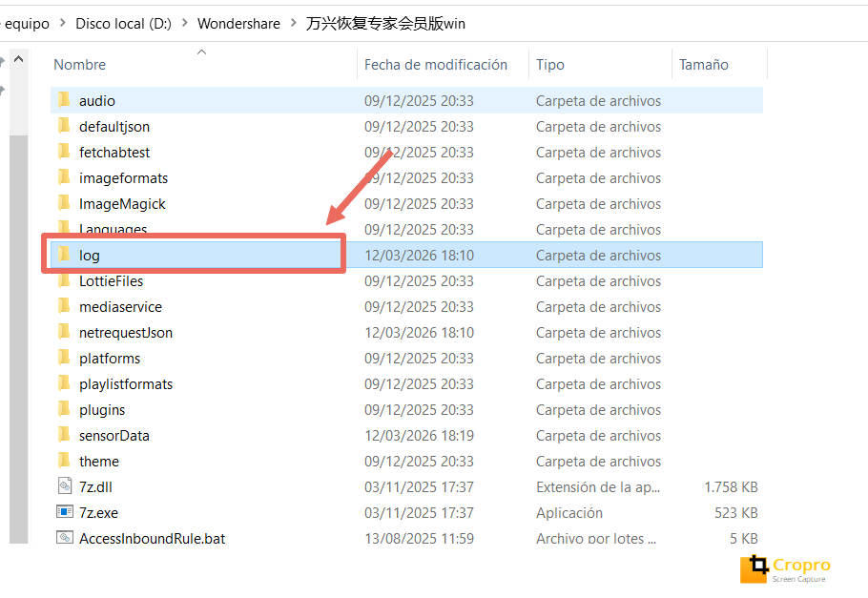868x598 pixels.
Task: Click the plugins folder name
Action: click(102, 410)
